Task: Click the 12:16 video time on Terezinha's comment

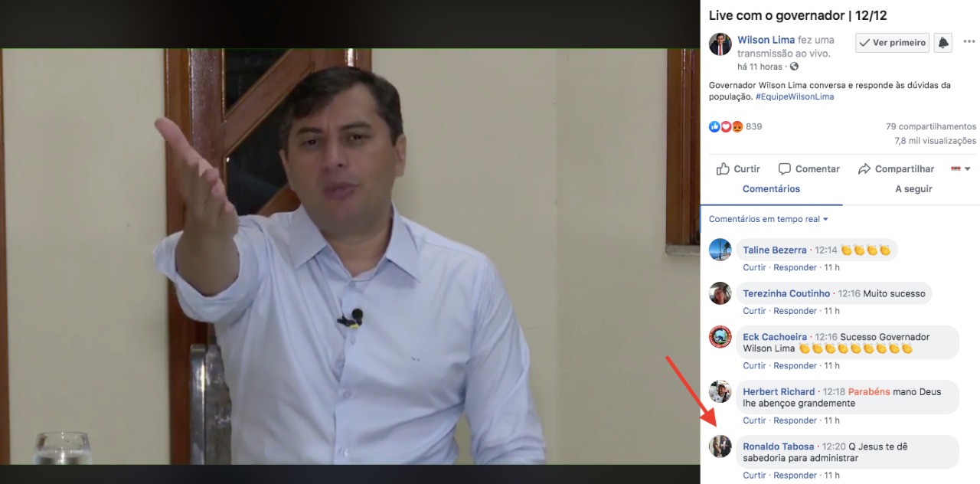Action: tap(849, 294)
